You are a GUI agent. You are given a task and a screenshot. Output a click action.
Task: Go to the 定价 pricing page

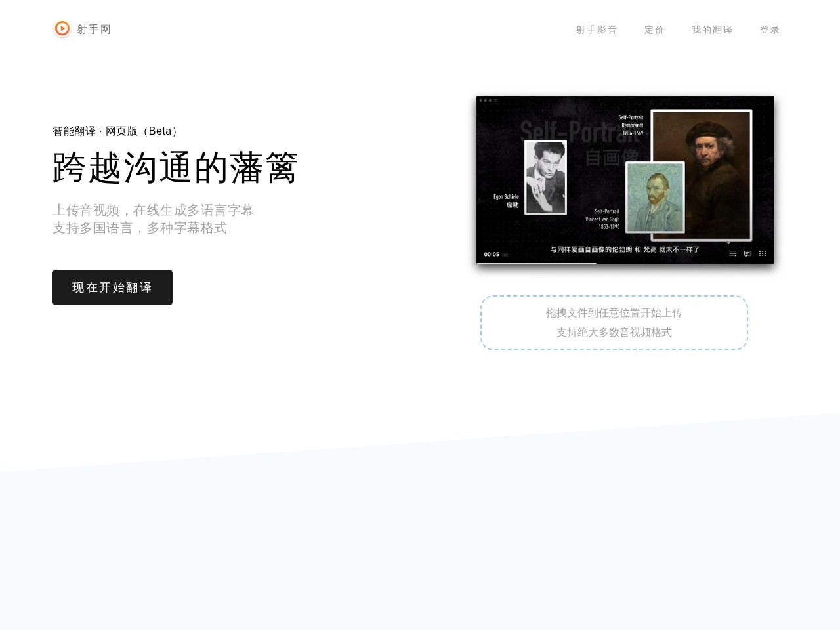pyautogui.click(x=654, y=30)
